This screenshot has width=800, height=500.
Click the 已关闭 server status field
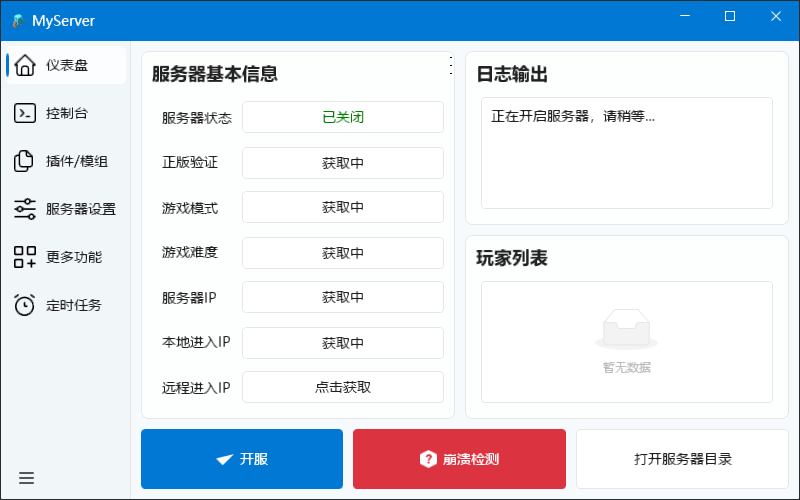click(343, 117)
